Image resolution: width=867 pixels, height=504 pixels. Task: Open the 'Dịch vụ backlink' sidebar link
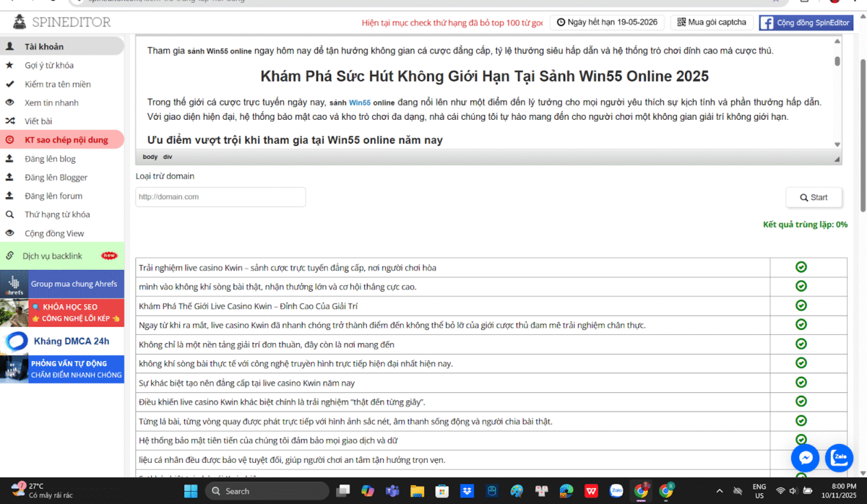pos(52,256)
